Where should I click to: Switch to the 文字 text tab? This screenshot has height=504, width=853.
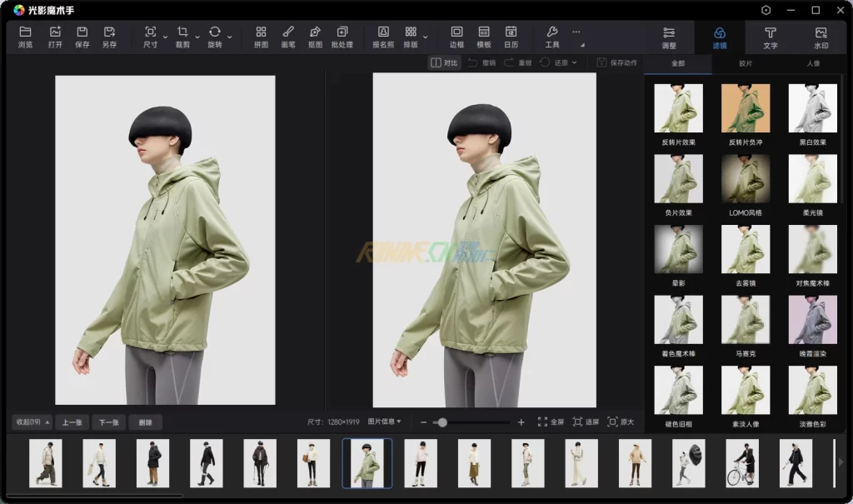click(770, 37)
